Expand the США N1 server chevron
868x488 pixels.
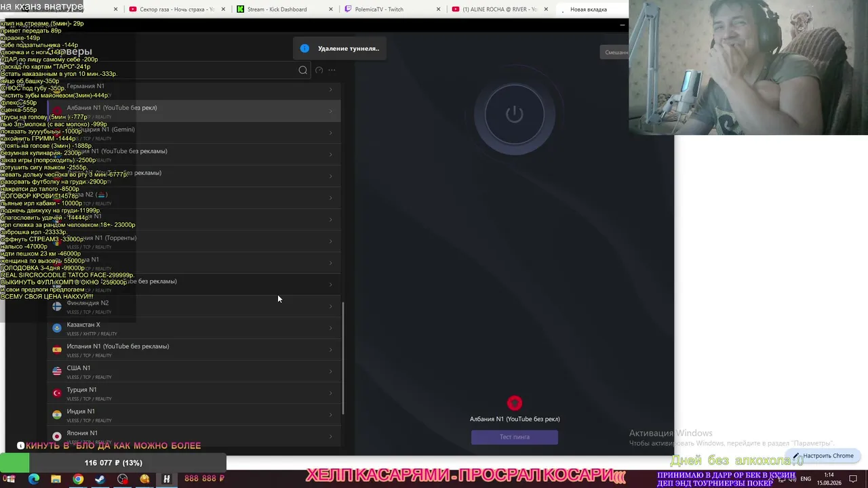[331, 371]
